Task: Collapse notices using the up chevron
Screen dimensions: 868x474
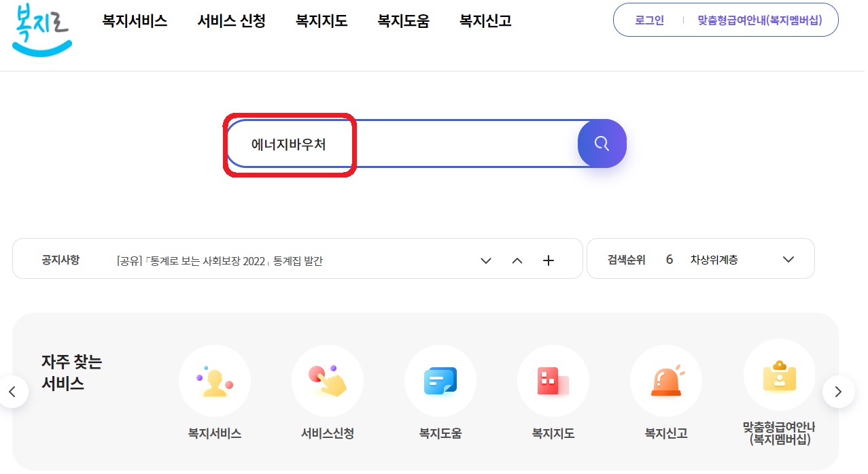Action: (x=517, y=260)
